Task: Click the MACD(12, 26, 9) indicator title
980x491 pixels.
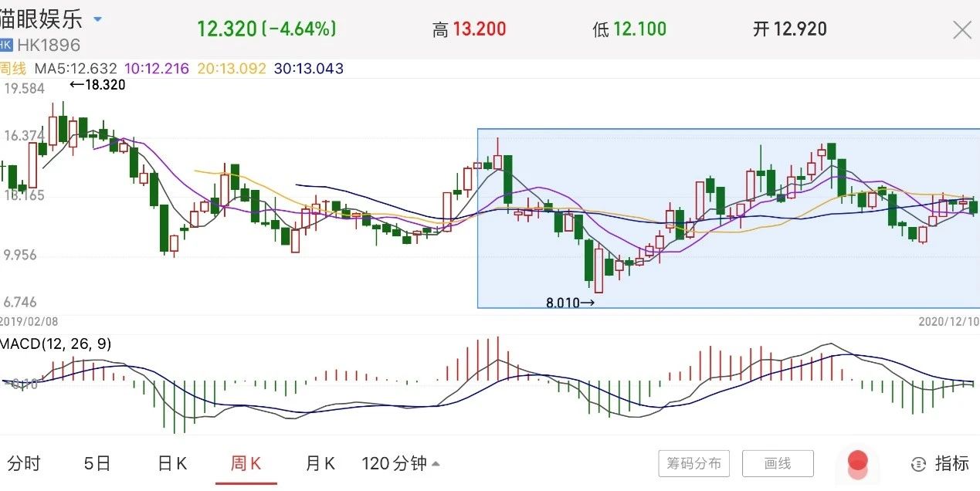Action: coord(56,344)
